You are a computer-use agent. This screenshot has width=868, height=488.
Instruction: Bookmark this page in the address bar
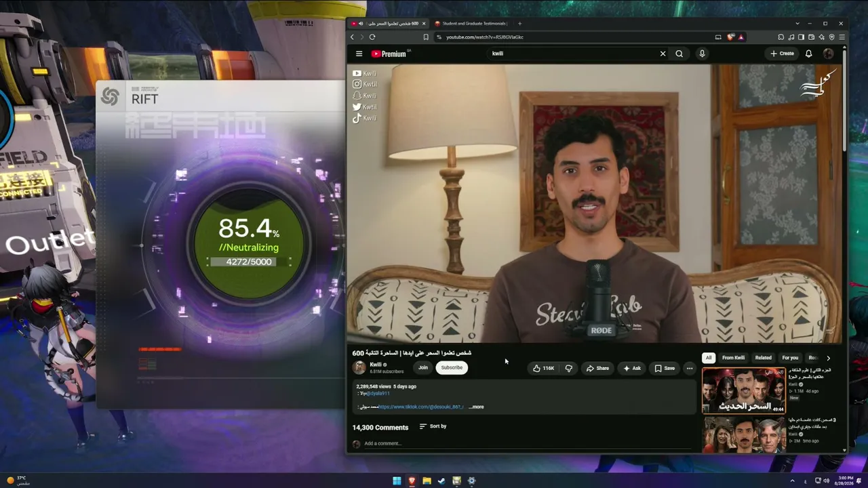click(x=426, y=37)
